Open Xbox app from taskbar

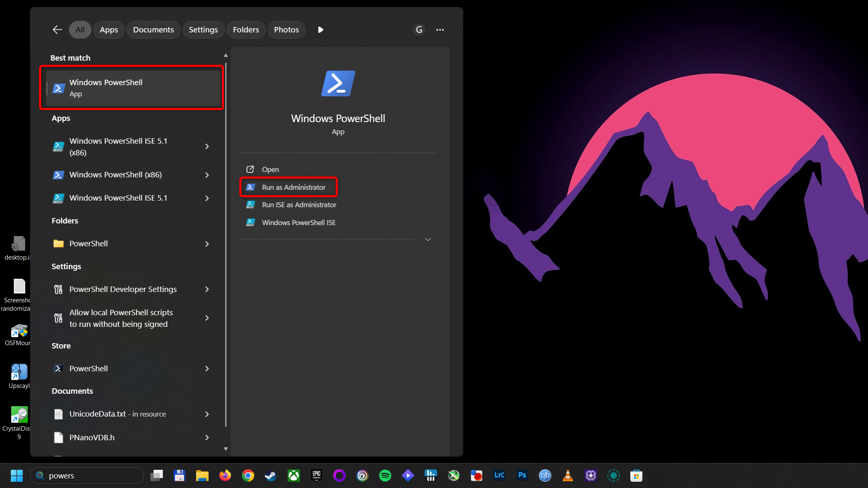294,476
